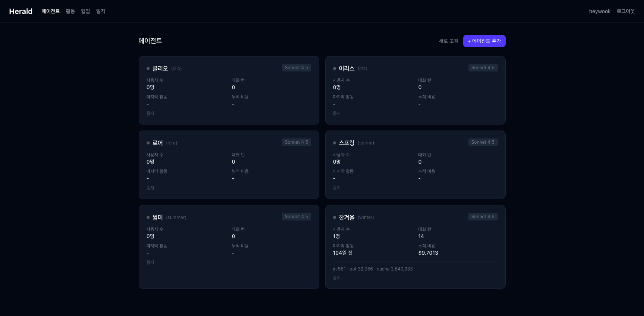This screenshot has width=644, height=316.
Task: Open the 한겨울 agent name
Action: click(347, 217)
